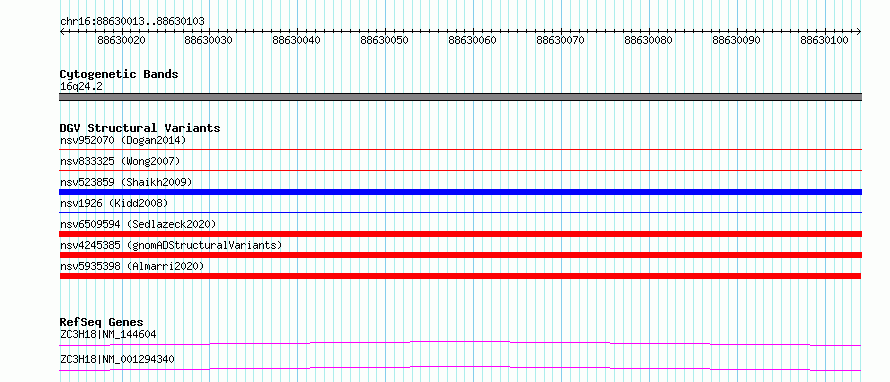Click the thin red bar under nsv952070
The width and height of the screenshot is (890, 382).
point(460,150)
